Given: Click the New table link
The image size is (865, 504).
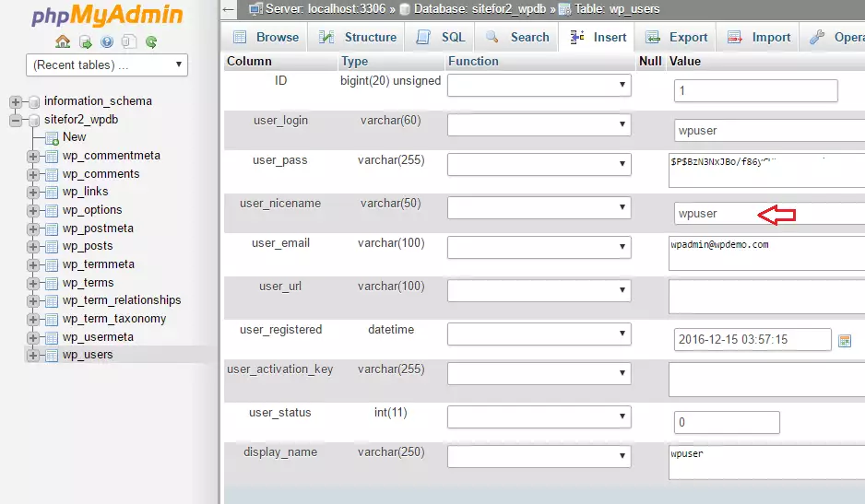Looking at the screenshot, I should [74, 136].
